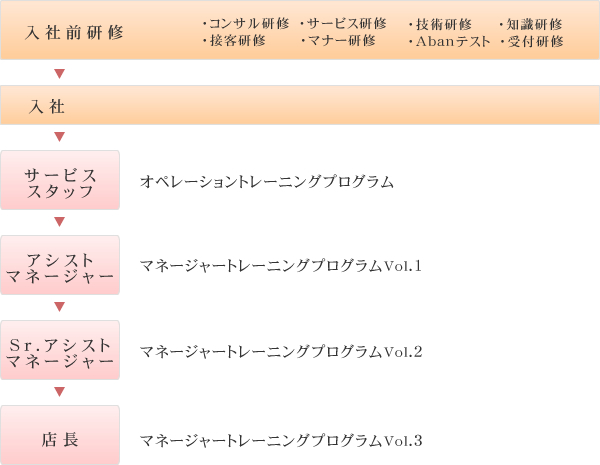This screenshot has height=465, width=600.
Task: Click マネージャートレーニングプログラムVol.1 text
Action: [280, 266]
